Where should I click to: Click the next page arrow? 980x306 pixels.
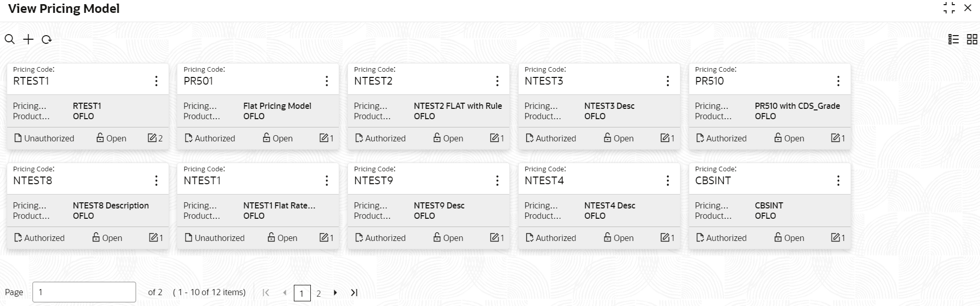[336, 293]
